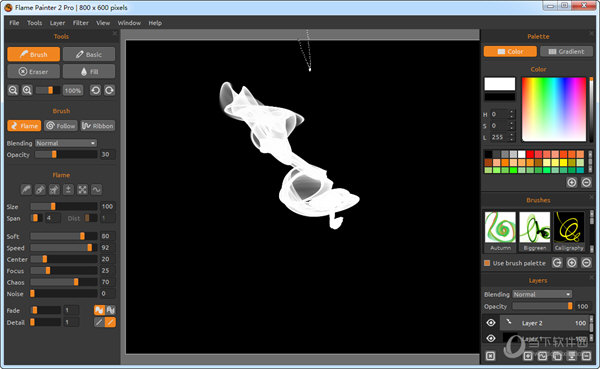Switch to the Color palette tab
600x369 pixels.
[510, 51]
